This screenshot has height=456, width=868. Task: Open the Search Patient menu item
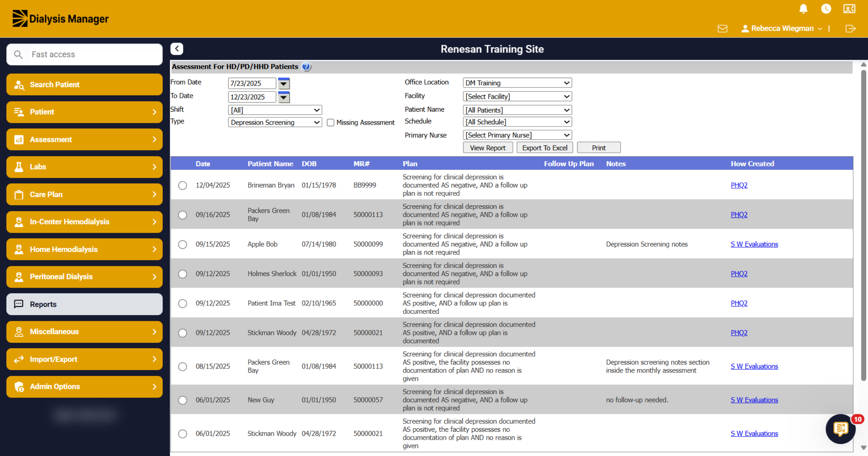(x=84, y=85)
